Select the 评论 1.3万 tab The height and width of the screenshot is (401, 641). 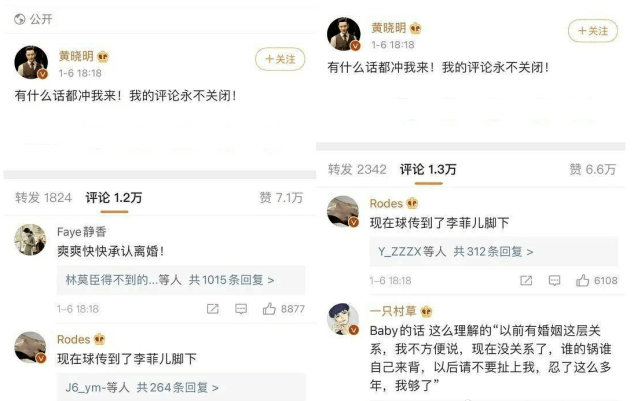428,169
